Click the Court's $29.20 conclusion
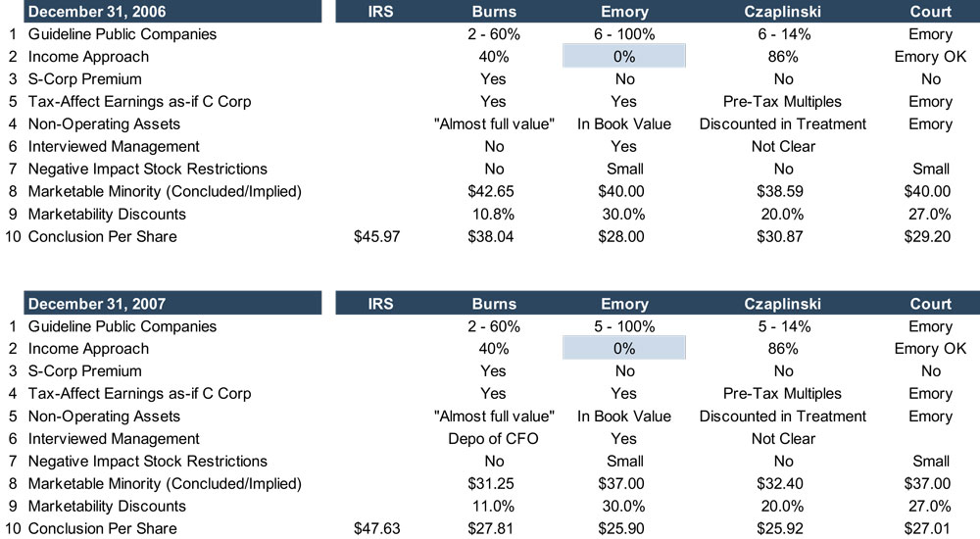Screen dimensions: 980x539 (929, 236)
